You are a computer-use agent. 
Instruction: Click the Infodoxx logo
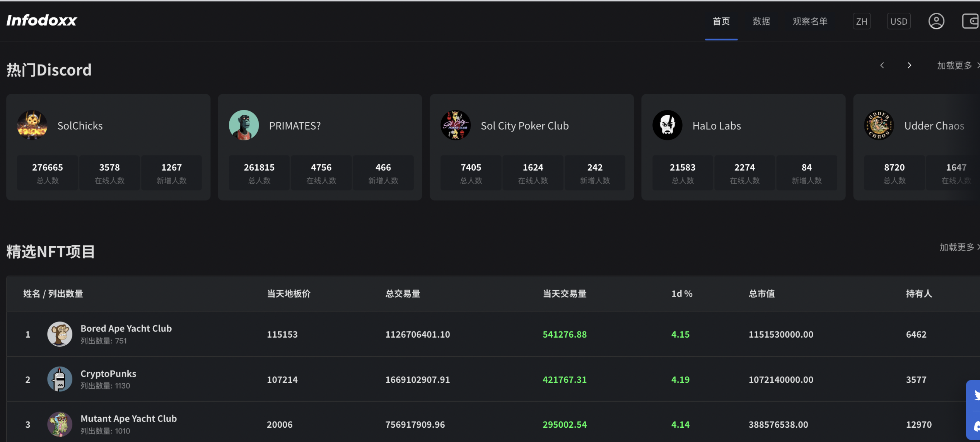pyautogui.click(x=41, y=20)
